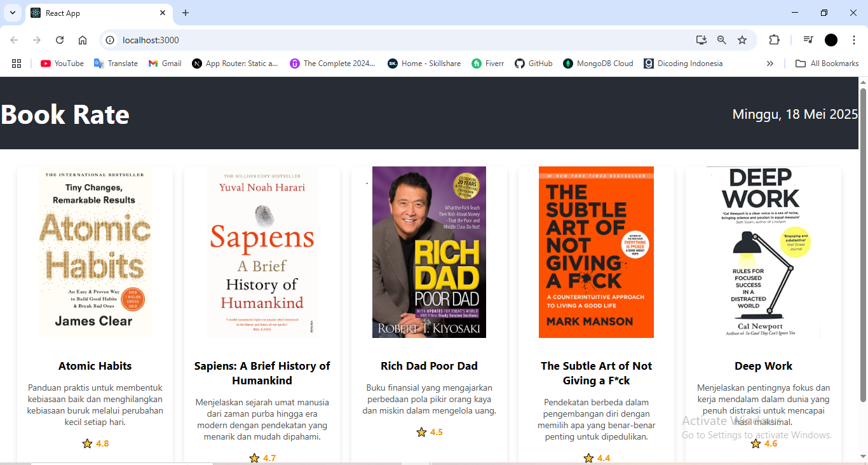The height and width of the screenshot is (465, 868).
Task: Open the apps grid in bookmarks bar
Action: (x=17, y=64)
